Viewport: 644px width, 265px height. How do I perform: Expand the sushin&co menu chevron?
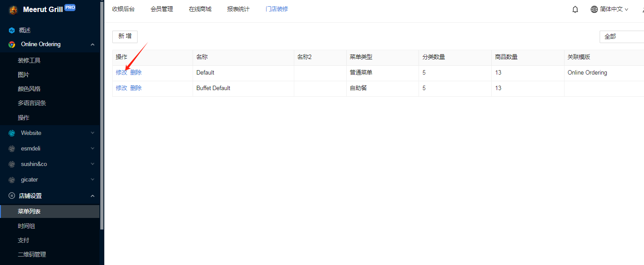coord(92,164)
